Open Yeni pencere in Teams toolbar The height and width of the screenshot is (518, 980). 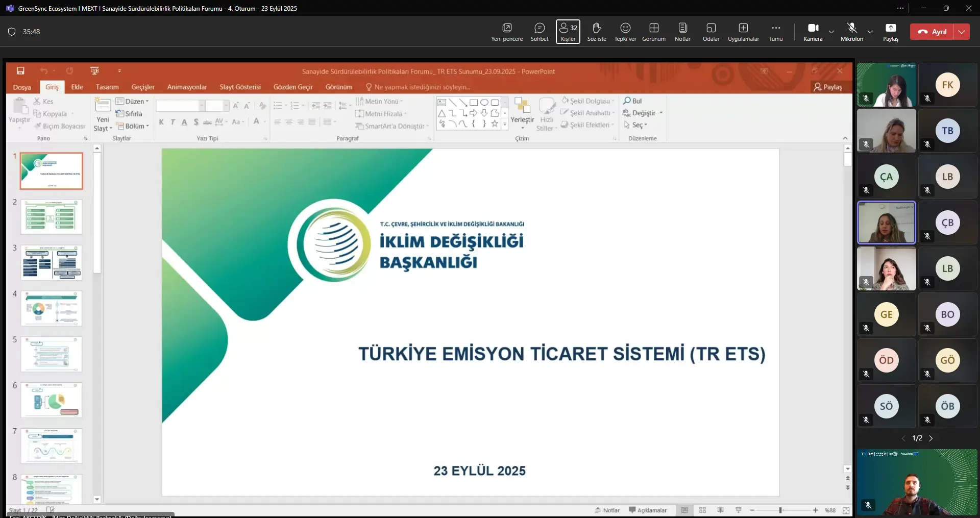507,32
